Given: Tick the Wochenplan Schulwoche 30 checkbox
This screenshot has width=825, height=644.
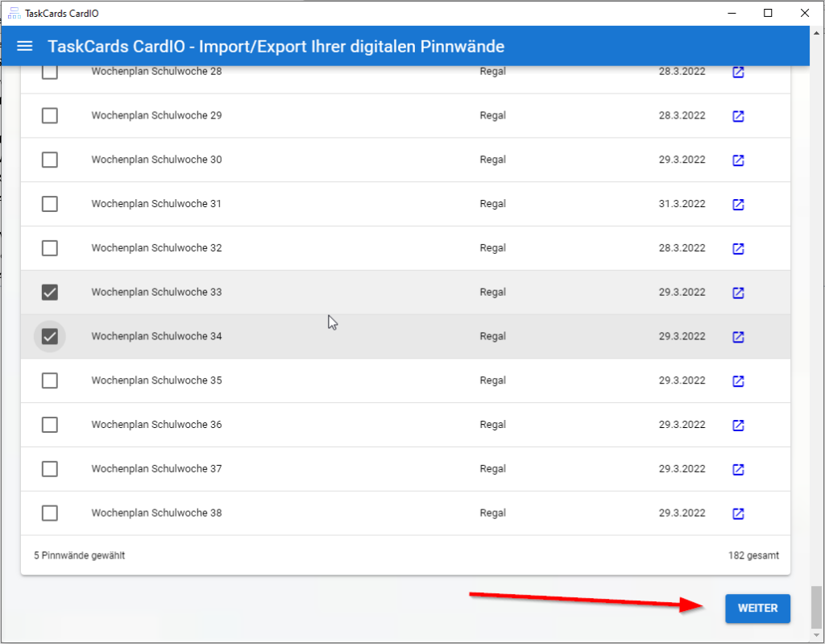Looking at the screenshot, I should pos(49,160).
